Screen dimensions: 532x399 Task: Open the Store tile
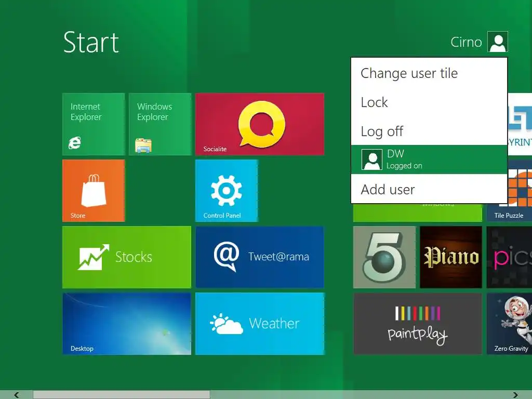(94, 191)
